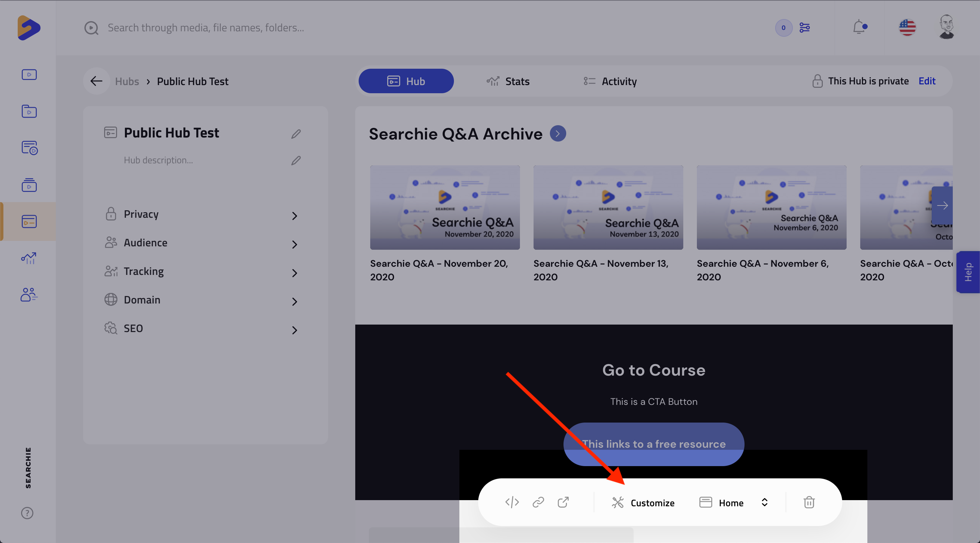Edit hub title with pencil icon
980x543 pixels.
[296, 134]
